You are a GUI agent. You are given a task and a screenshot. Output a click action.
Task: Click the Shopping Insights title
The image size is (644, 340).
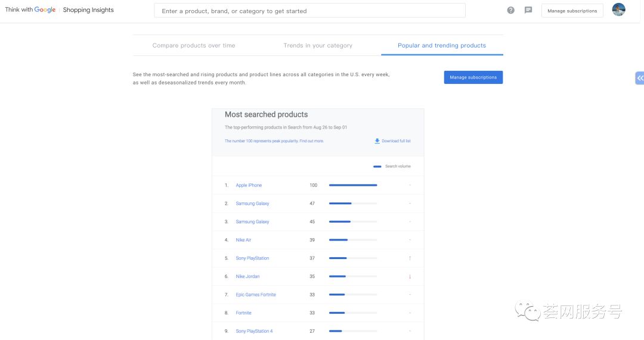[88, 10]
